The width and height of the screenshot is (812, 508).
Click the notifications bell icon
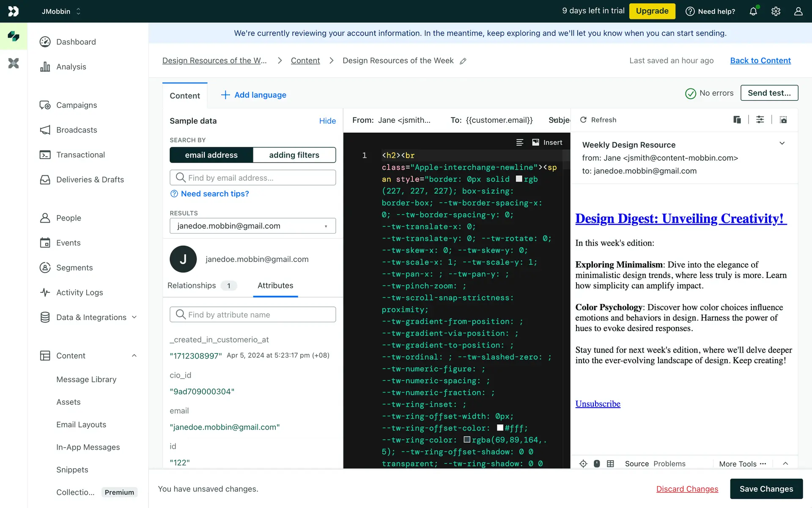[753, 11]
